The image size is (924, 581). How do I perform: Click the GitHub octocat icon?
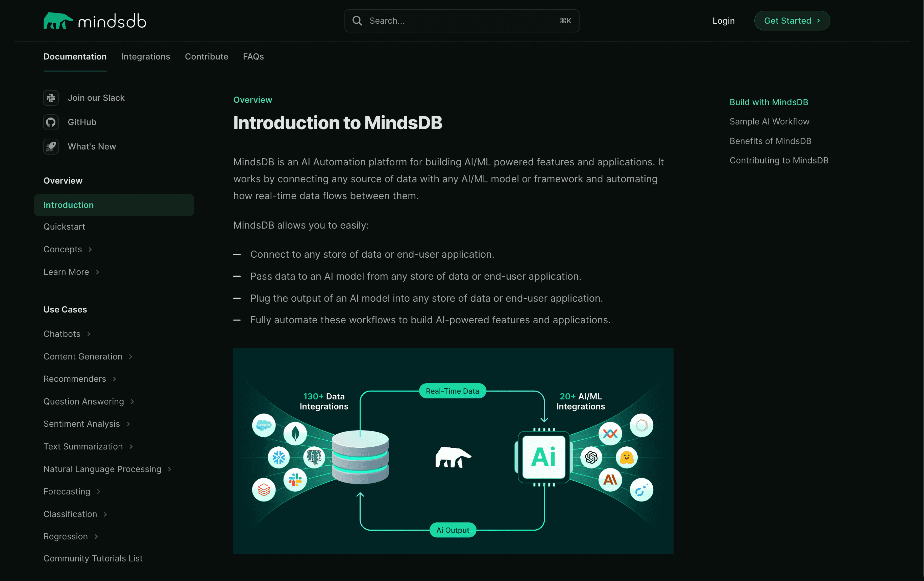(x=51, y=122)
